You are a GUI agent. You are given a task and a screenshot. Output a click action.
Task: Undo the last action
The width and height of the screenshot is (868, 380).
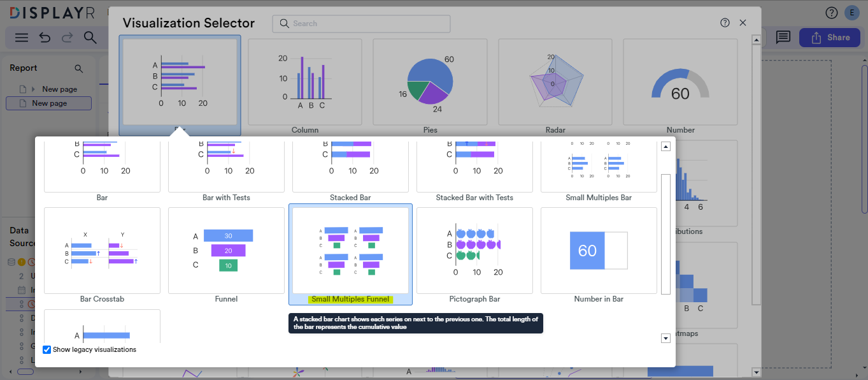pos(44,38)
